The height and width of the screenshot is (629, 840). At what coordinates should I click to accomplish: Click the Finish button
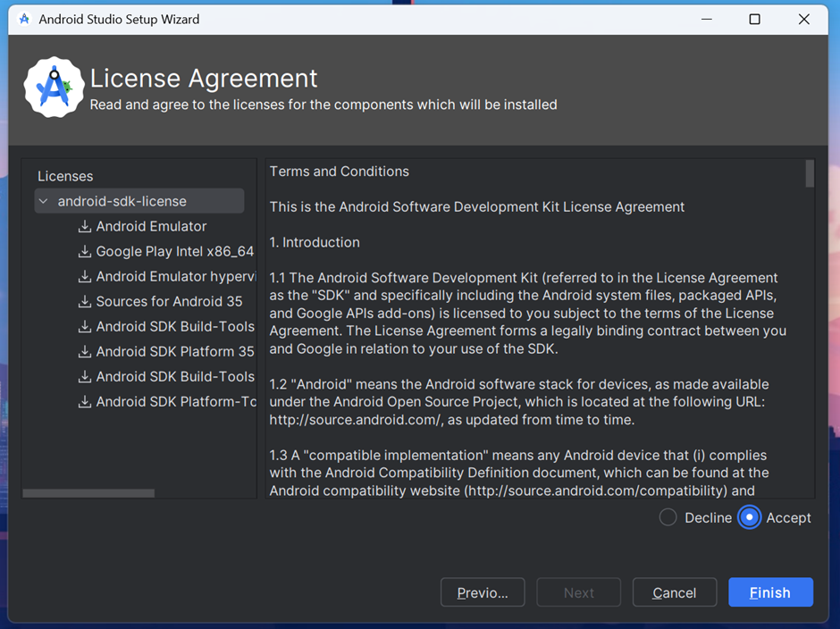[770, 592]
